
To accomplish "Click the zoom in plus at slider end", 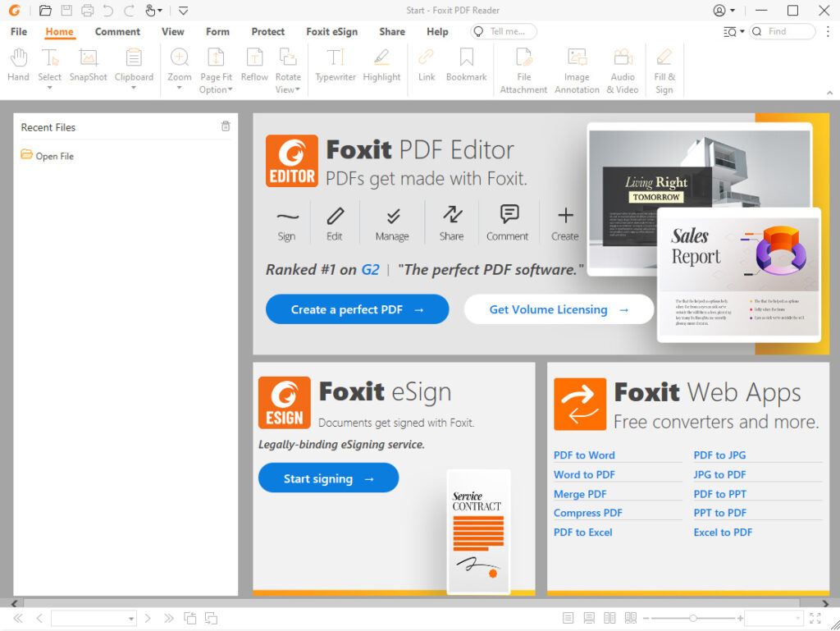I will point(740,618).
